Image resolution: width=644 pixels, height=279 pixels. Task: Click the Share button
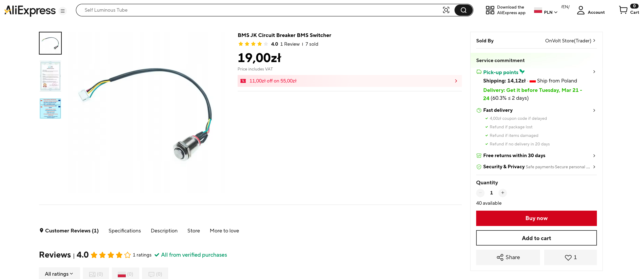coord(508,257)
